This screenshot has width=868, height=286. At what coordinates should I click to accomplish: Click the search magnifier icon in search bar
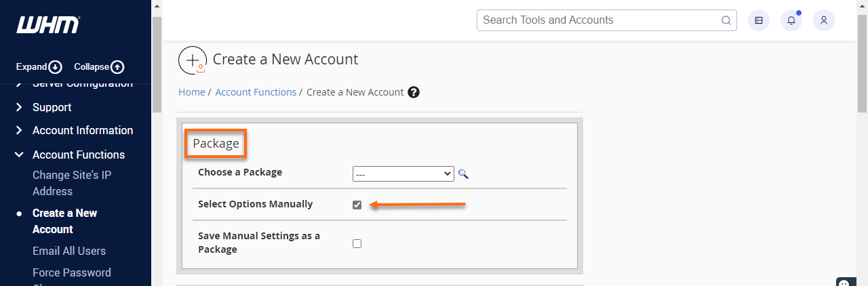click(726, 20)
